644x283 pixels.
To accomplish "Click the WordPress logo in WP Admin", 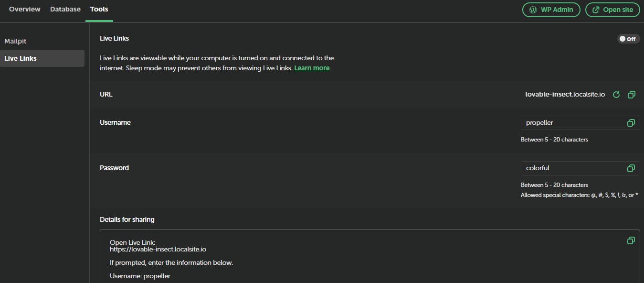I will pos(533,10).
